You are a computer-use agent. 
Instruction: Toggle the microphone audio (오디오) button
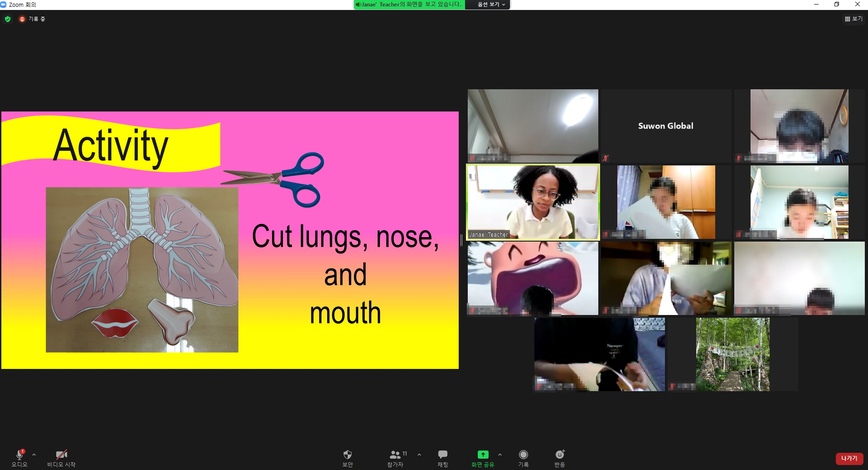(x=19, y=455)
